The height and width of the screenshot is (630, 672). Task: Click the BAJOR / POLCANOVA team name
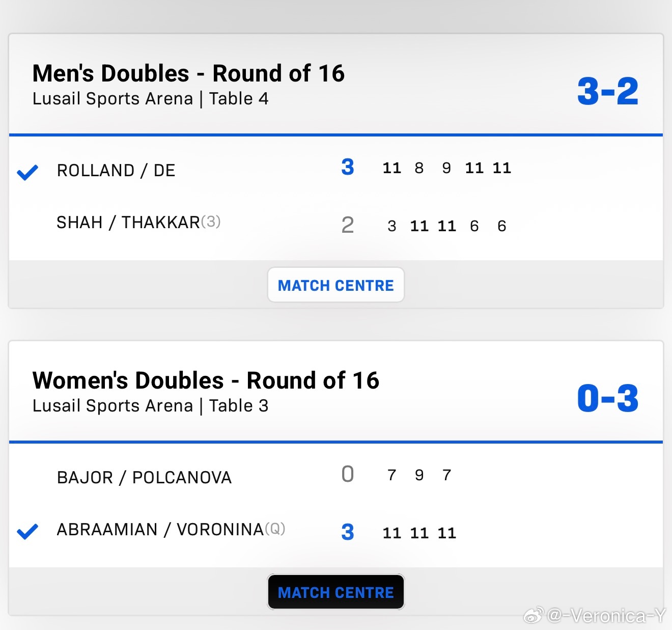point(144,478)
